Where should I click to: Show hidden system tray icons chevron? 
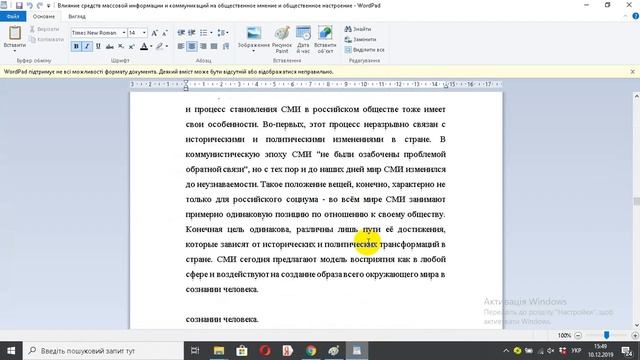(506, 351)
